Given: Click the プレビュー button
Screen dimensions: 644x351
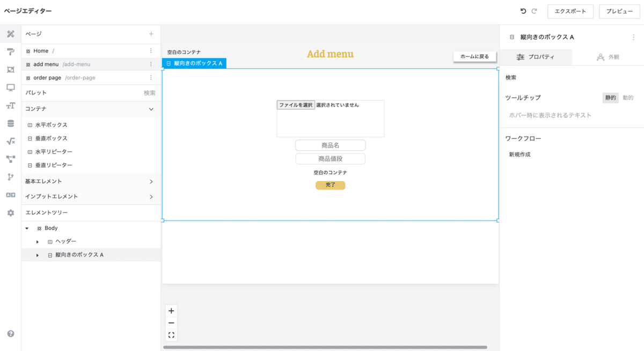Looking at the screenshot, I should (x=619, y=11).
